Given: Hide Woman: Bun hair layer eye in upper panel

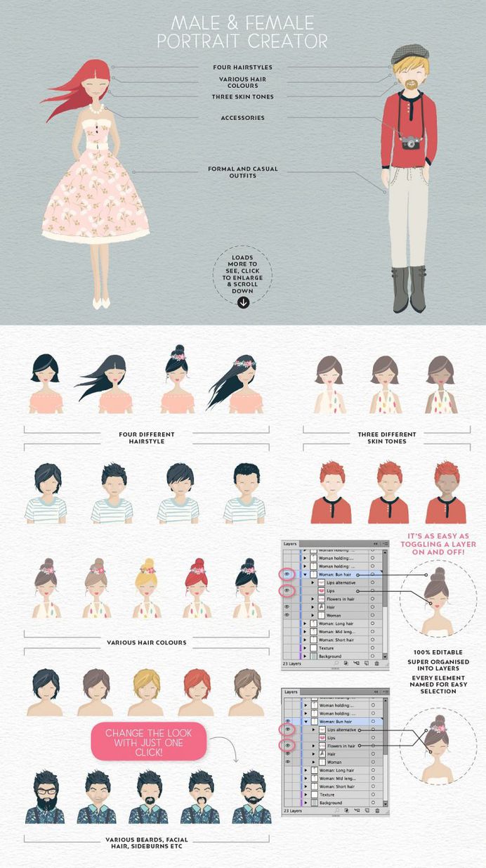Looking at the screenshot, I should click(287, 574).
